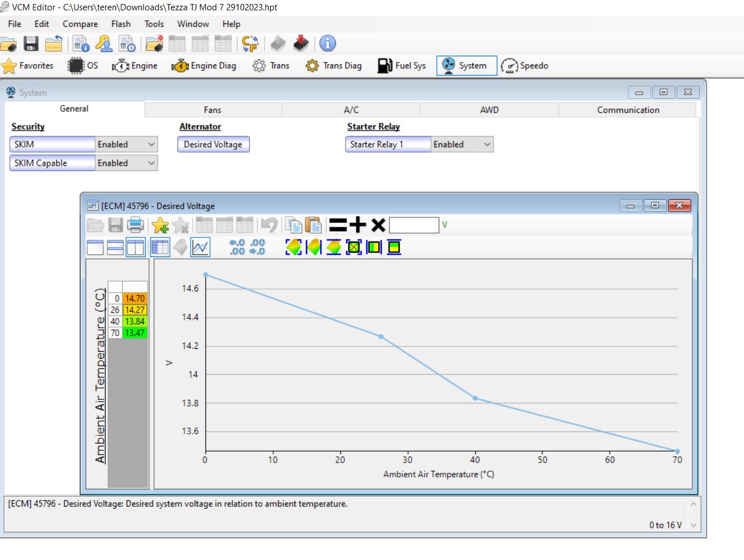Click the plus add-value icon
Screen dimensions: 744x560
coord(358,225)
